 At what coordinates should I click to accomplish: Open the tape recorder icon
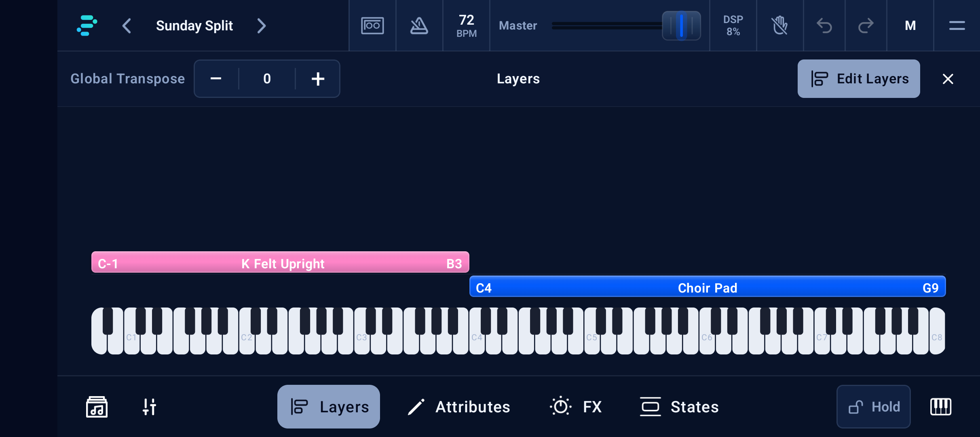pyautogui.click(x=372, y=25)
